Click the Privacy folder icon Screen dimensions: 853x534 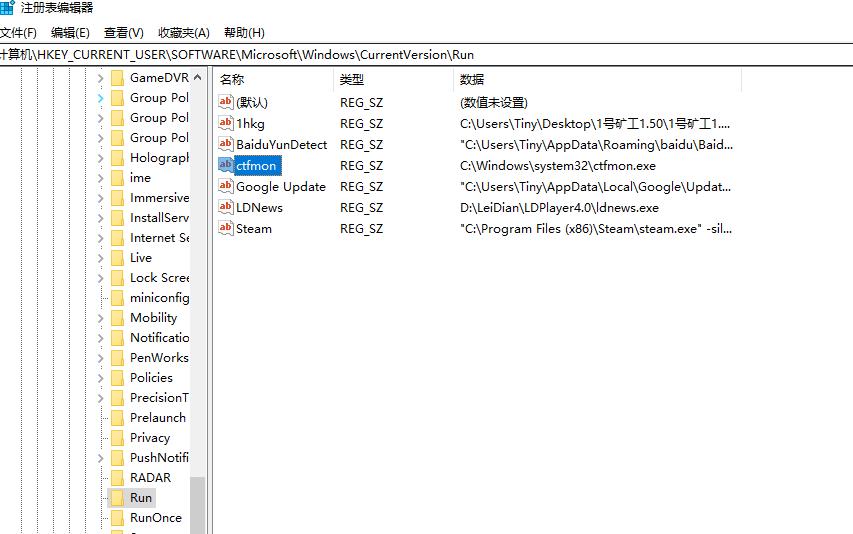(117, 438)
